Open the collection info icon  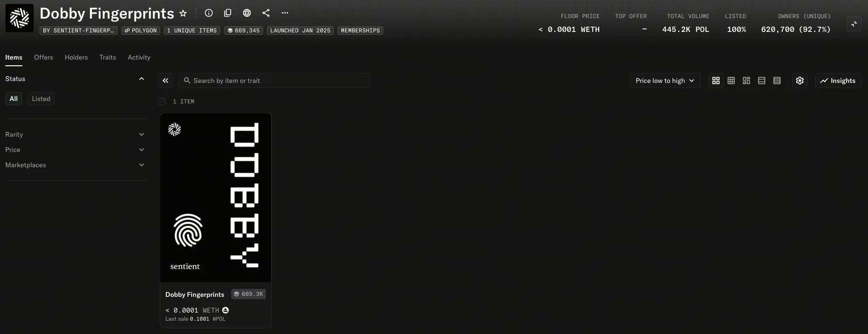pyautogui.click(x=209, y=13)
